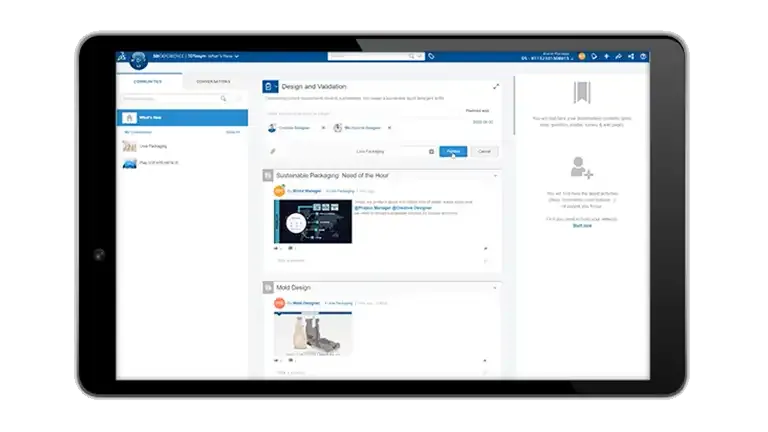Switch to the Communities tab
Viewport: 768px width, 432px height.
pos(148,81)
